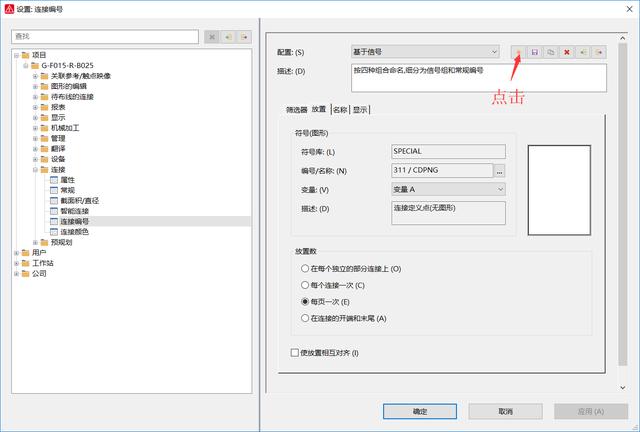640x432 pixels.
Task: Click the New configuration icon beside 配置
Action: (x=518, y=52)
